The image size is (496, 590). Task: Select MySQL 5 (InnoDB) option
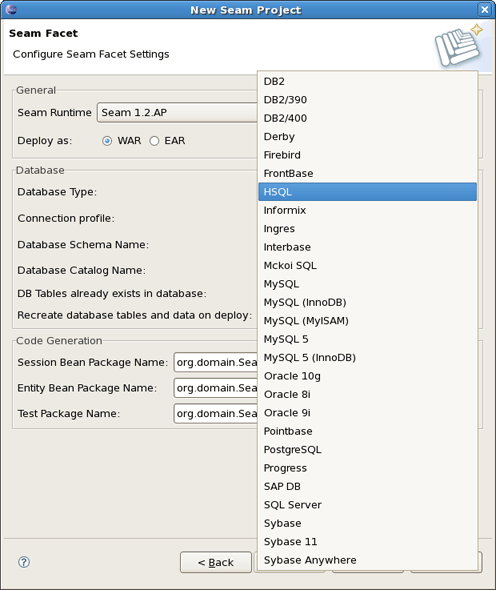(x=368, y=357)
